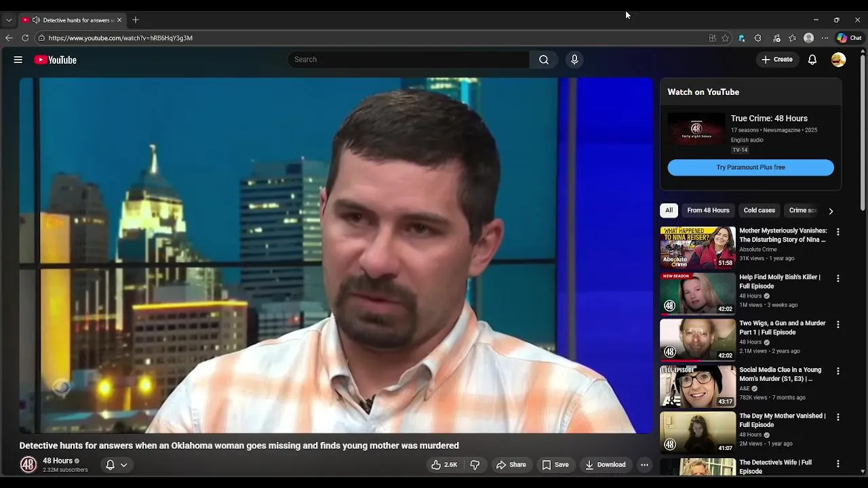The height and width of the screenshot is (488, 868).
Task: Open the tab search dropdown arrow
Action: pyautogui.click(x=9, y=20)
